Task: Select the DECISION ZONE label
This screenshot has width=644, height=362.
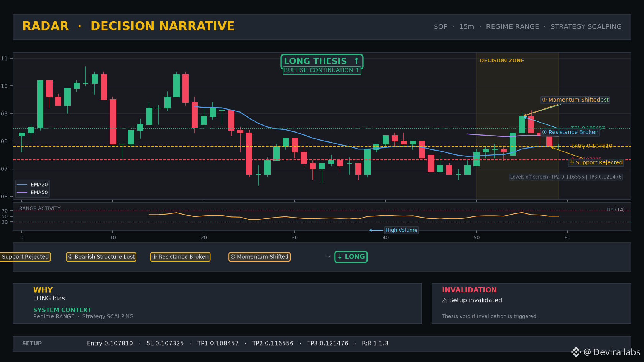Action: pos(502,61)
